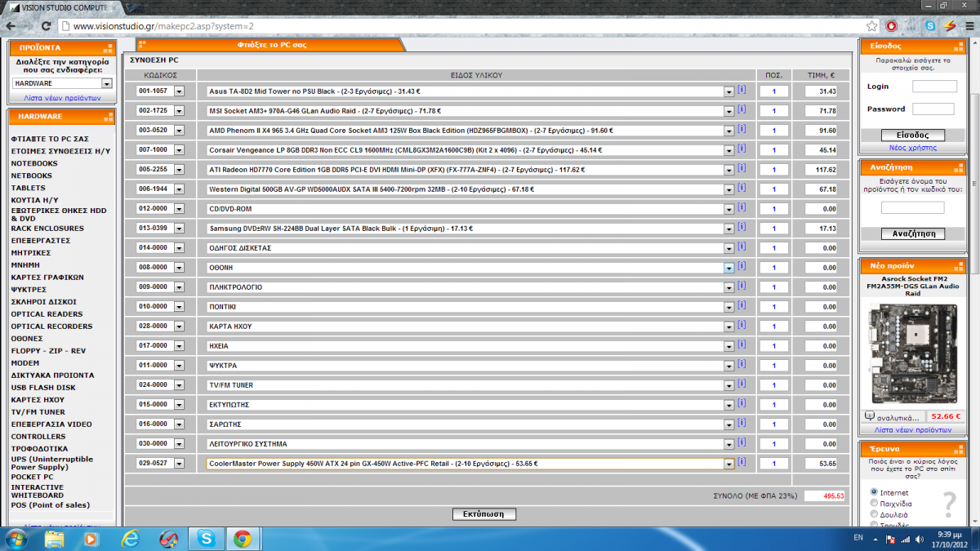
Task: Expand AMD Phenom II product dropdown
Action: click(729, 131)
